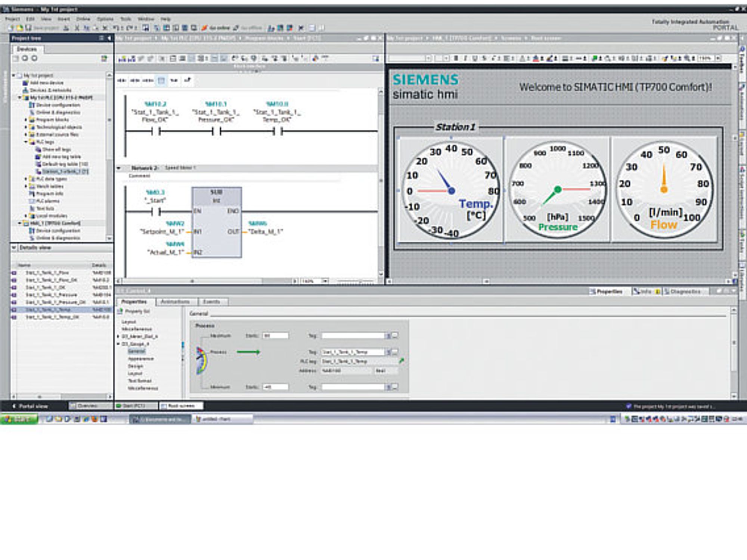
Task: Switch to Root screen editor in bottom bar
Action: coord(182,406)
